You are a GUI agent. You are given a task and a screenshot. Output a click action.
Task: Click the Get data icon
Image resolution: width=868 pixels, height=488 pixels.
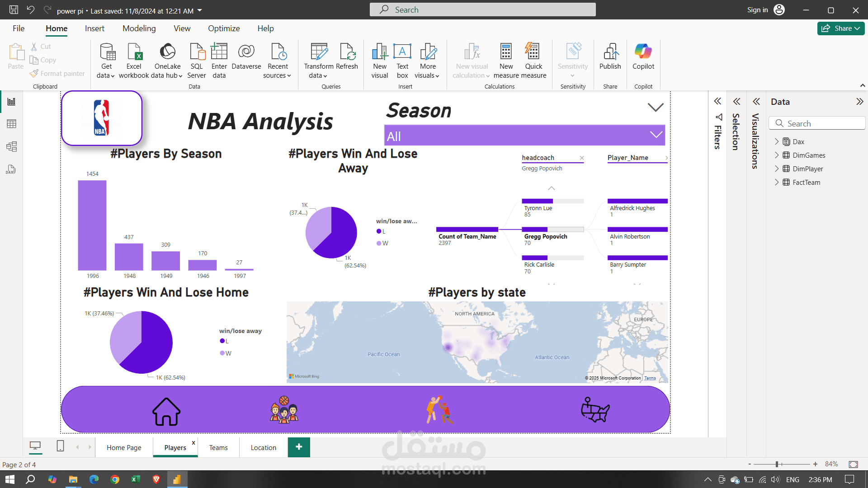[107, 52]
